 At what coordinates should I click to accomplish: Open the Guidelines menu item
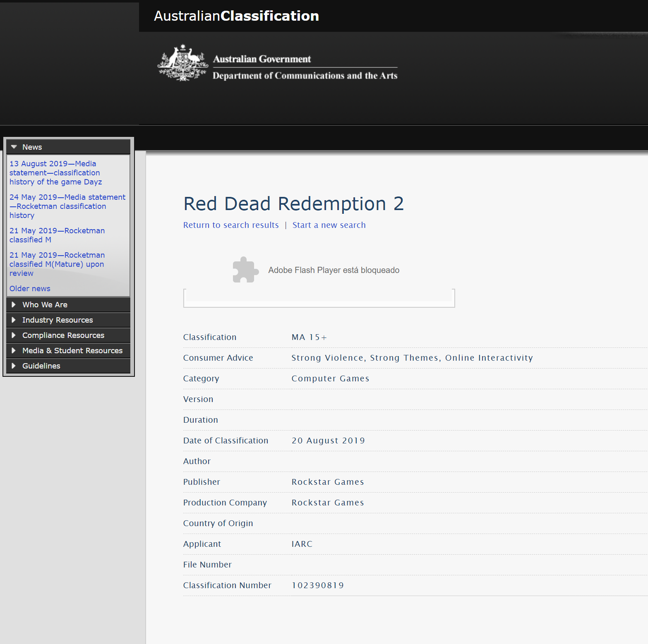pyautogui.click(x=41, y=366)
